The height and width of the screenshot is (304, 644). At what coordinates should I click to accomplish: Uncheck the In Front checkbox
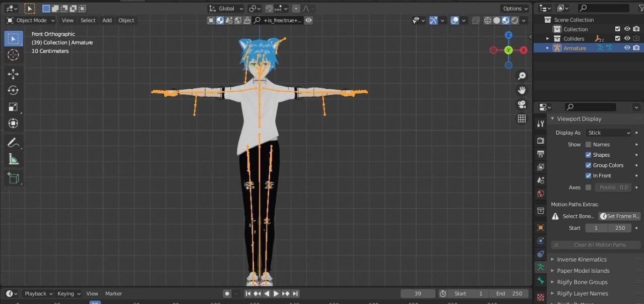coord(588,175)
